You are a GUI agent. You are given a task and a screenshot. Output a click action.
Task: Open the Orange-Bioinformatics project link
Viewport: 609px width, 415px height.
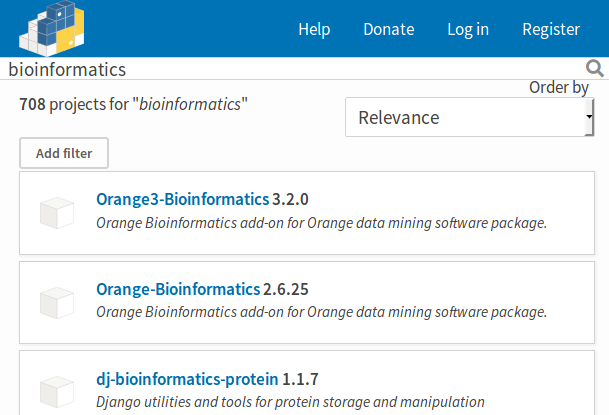coord(178,289)
